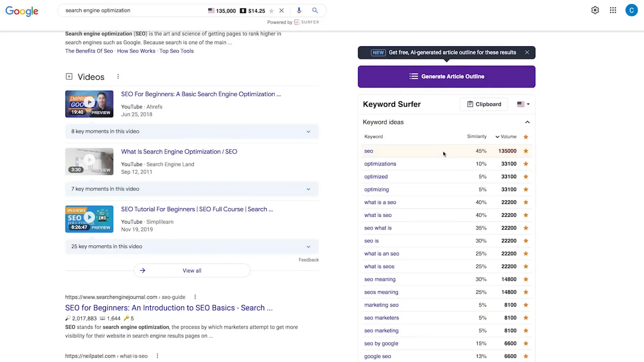Toggle star for keyword 'seo by google'
644x362 pixels.
pyautogui.click(x=526, y=344)
